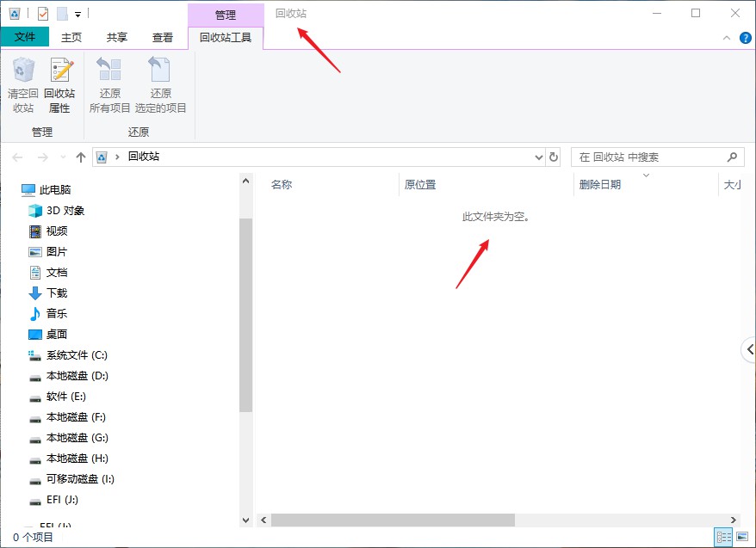Image resolution: width=756 pixels, height=548 pixels.
Task: Expand the address bar path chevron before 回收站
Action: click(x=117, y=157)
